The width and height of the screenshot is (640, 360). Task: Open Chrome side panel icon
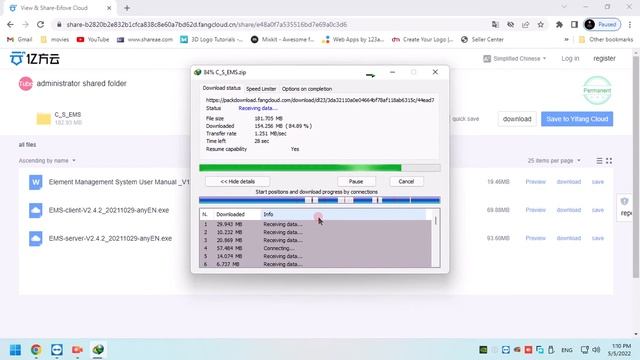pos(574,24)
